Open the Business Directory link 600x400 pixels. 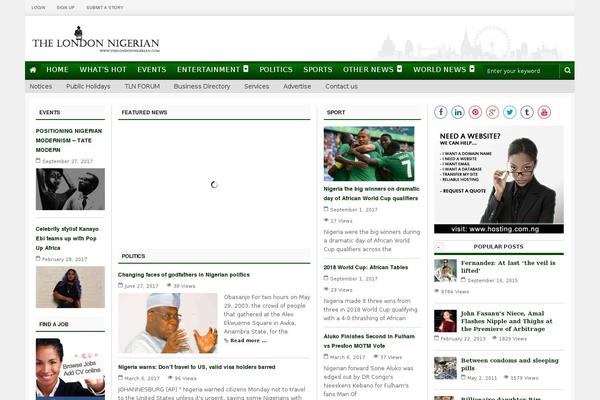point(202,87)
